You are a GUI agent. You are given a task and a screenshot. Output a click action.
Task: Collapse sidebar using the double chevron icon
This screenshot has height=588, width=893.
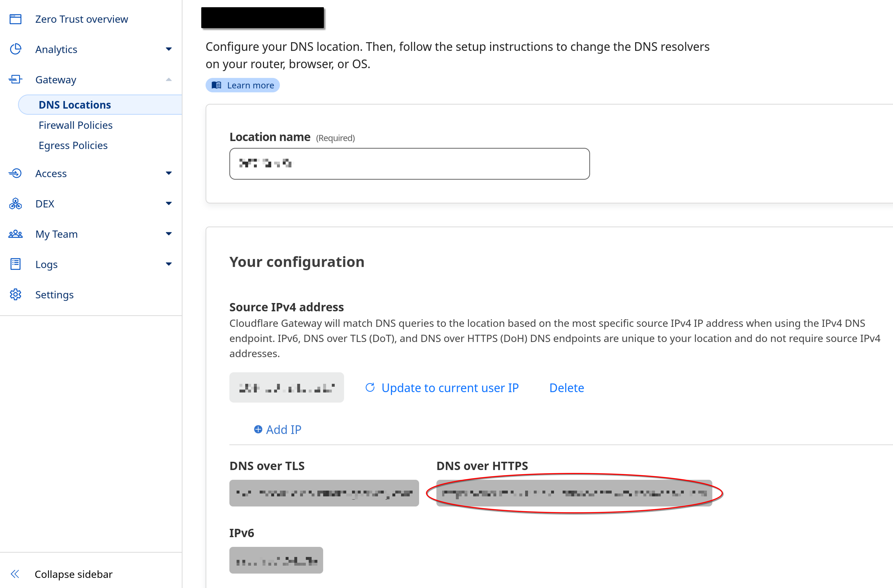(x=15, y=574)
